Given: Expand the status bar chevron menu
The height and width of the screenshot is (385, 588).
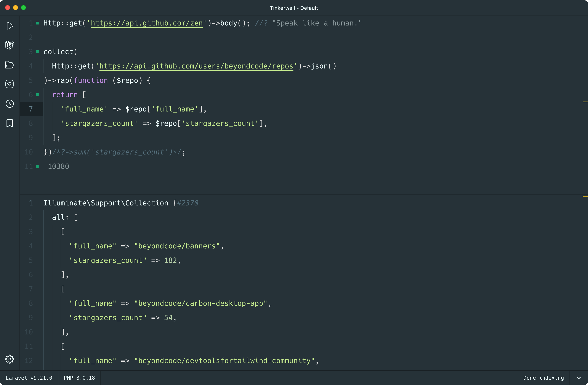Looking at the screenshot, I should click(x=579, y=378).
